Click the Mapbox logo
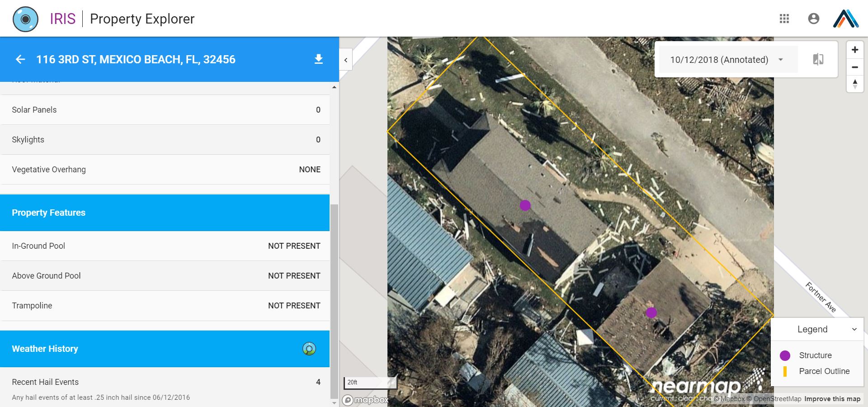 [366, 400]
